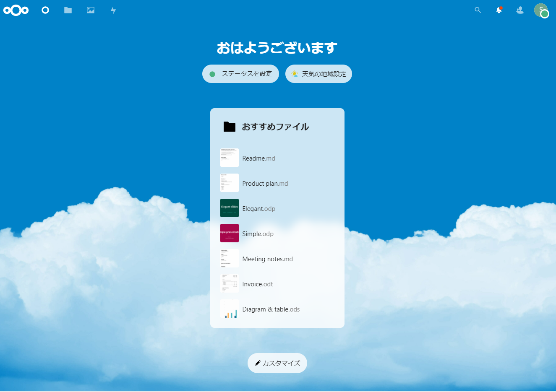This screenshot has height=392, width=556.
Task: Open the Activity lightning icon
Action: coord(113,10)
